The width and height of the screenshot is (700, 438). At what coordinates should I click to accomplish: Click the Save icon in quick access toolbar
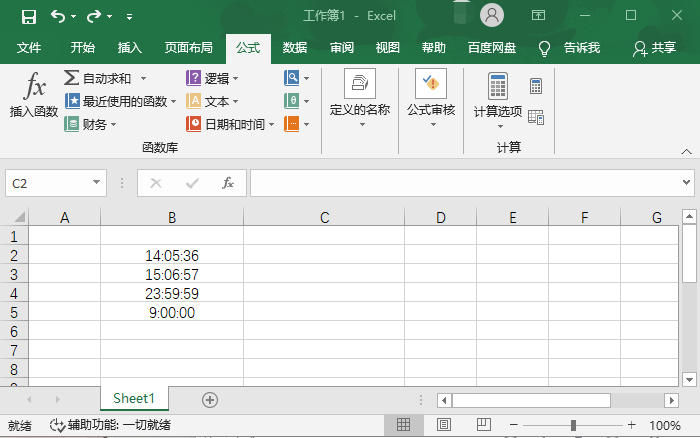pyautogui.click(x=28, y=16)
